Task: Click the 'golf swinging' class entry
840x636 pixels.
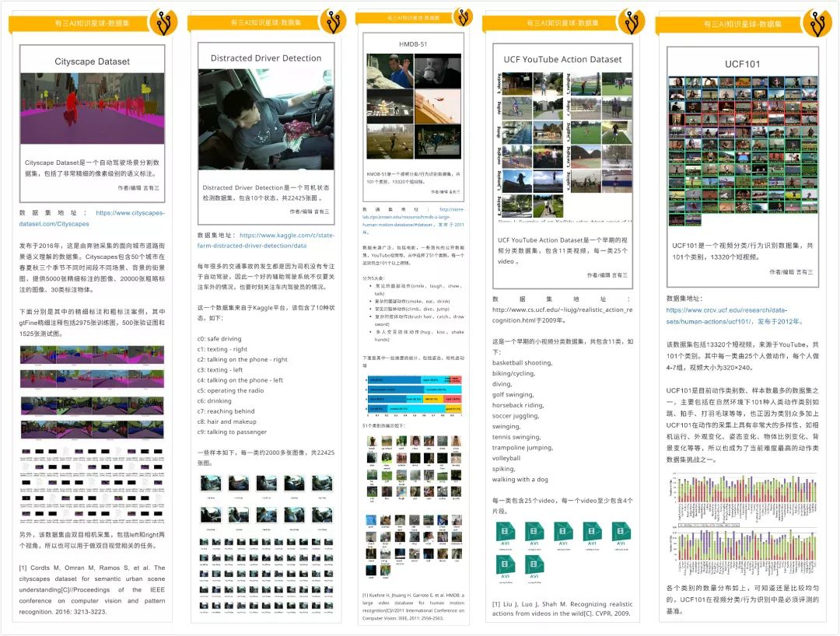Action: click(x=513, y=394)
